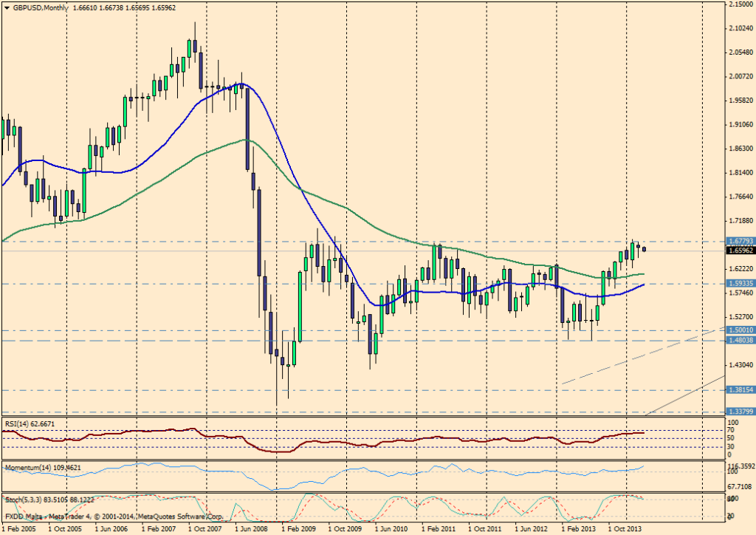Click the 2.10340 value on price scale
Screen dimensions: 756x535
click(x=740, y=28)
